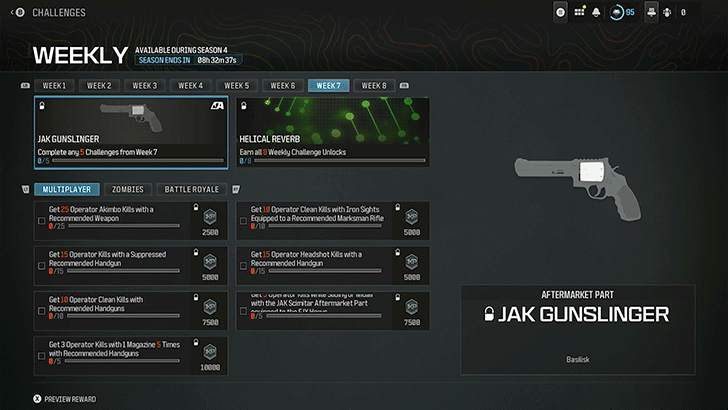
Task: Click the JAK Gunslinger 0/5 progress bar
Action: tap(138, 161)
